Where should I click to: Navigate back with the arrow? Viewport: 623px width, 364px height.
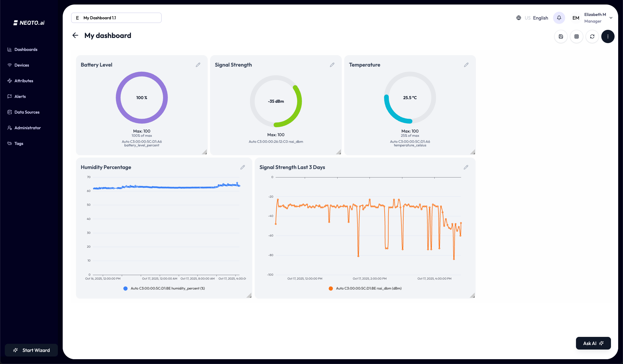(75, 35)
